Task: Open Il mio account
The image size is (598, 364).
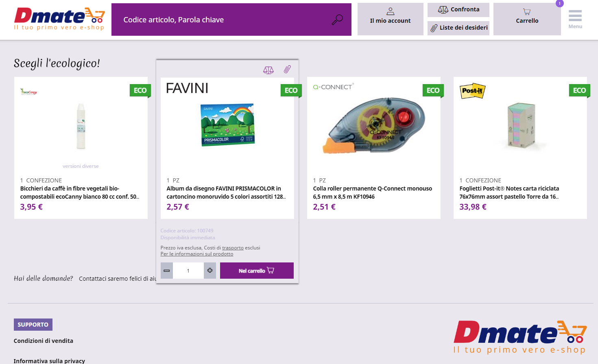Action: point(391,19)
